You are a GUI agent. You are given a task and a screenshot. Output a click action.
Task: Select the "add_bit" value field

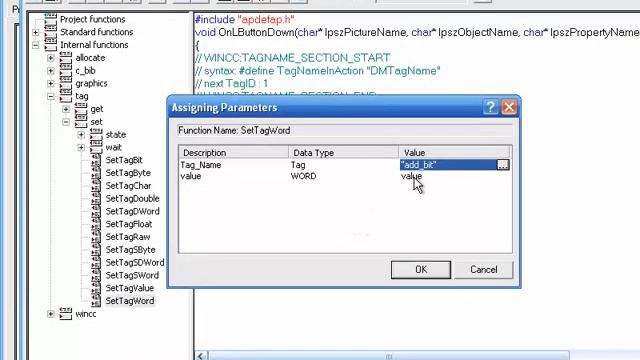point(448,165)
